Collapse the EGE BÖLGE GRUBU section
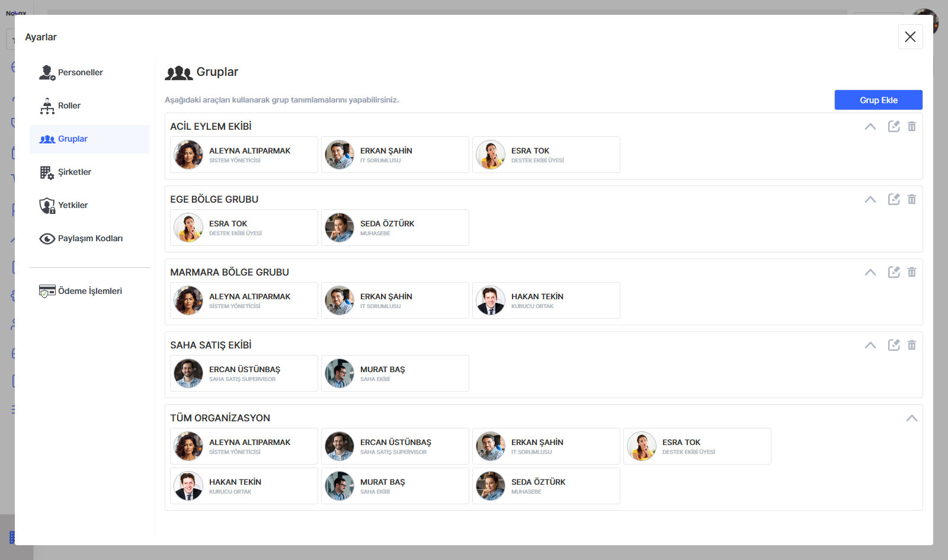This screenshot has width=948, height=560. point(870,199)
